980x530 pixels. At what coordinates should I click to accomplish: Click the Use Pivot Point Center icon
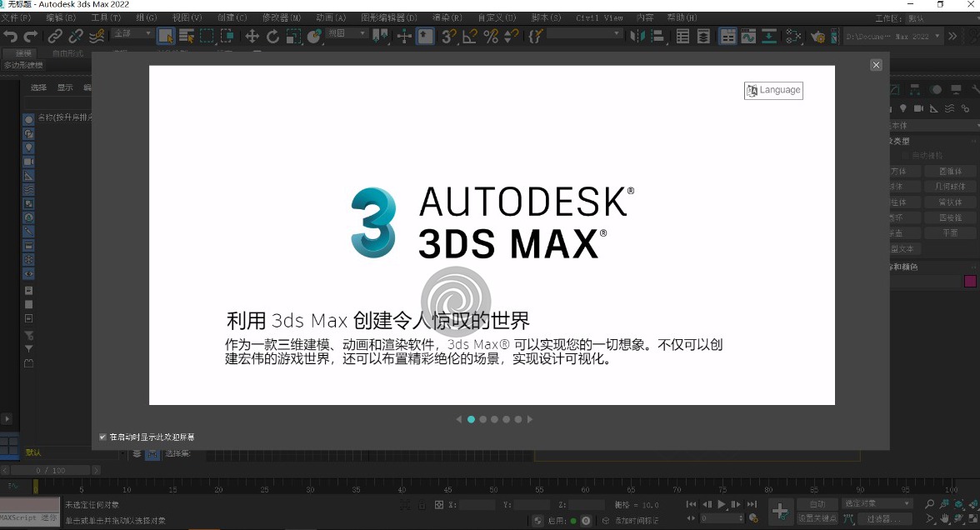(380, 37)
